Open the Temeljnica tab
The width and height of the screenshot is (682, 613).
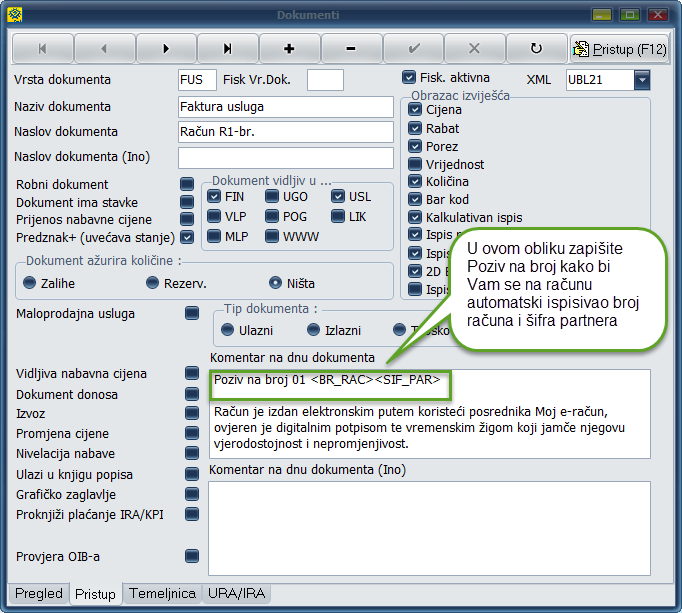coord(162,594)
